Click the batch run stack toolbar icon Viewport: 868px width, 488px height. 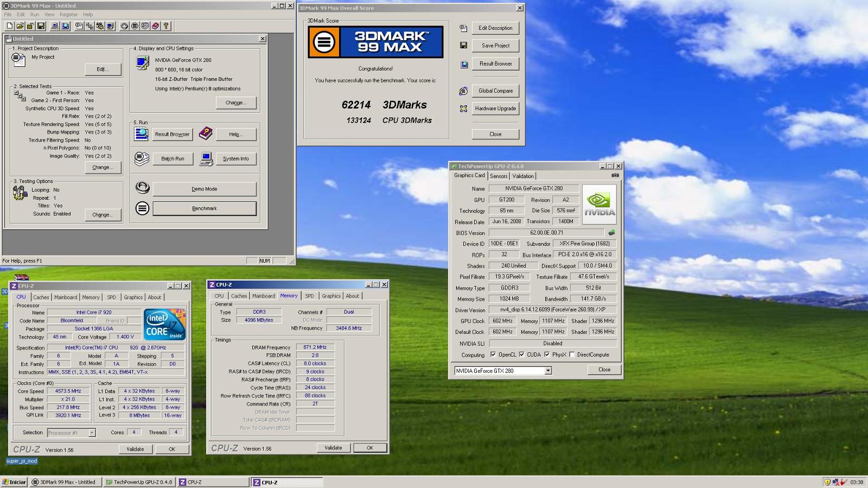145,26
